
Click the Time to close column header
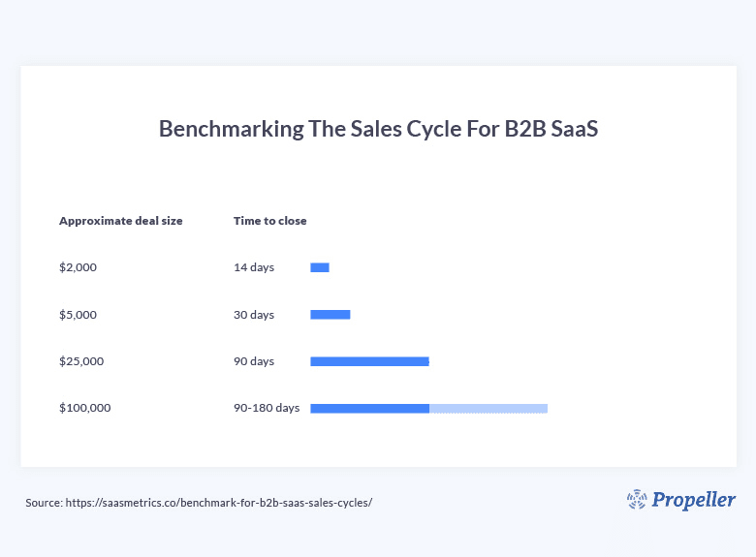coord(270,221)
